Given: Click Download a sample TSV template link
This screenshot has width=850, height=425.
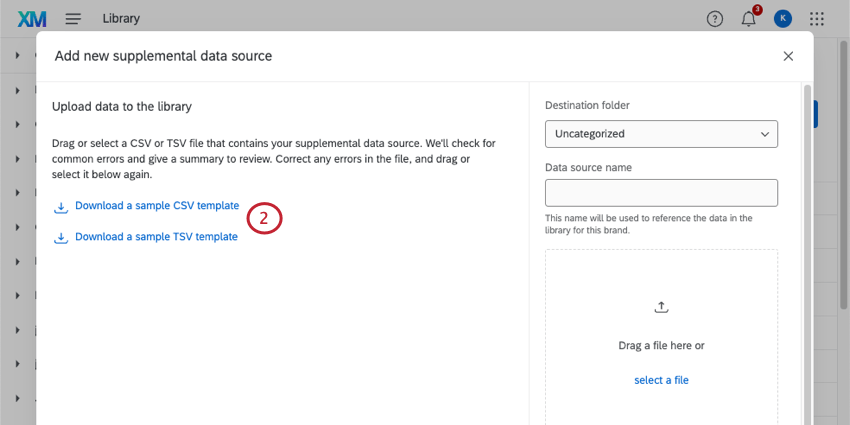Looking at the screenshot, I should click(x=156, y=237).
